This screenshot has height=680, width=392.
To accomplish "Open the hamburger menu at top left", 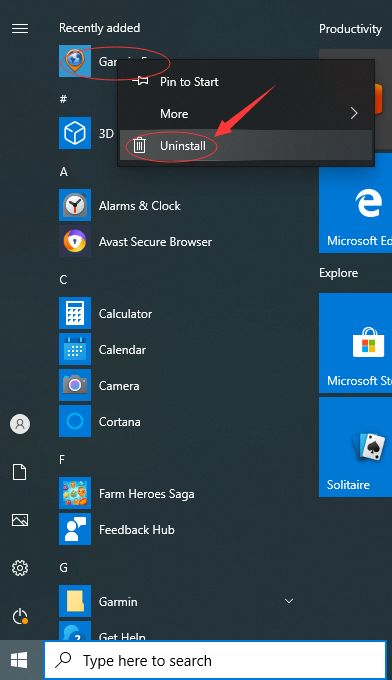I will pyautogui.click(x=20, y=29).
